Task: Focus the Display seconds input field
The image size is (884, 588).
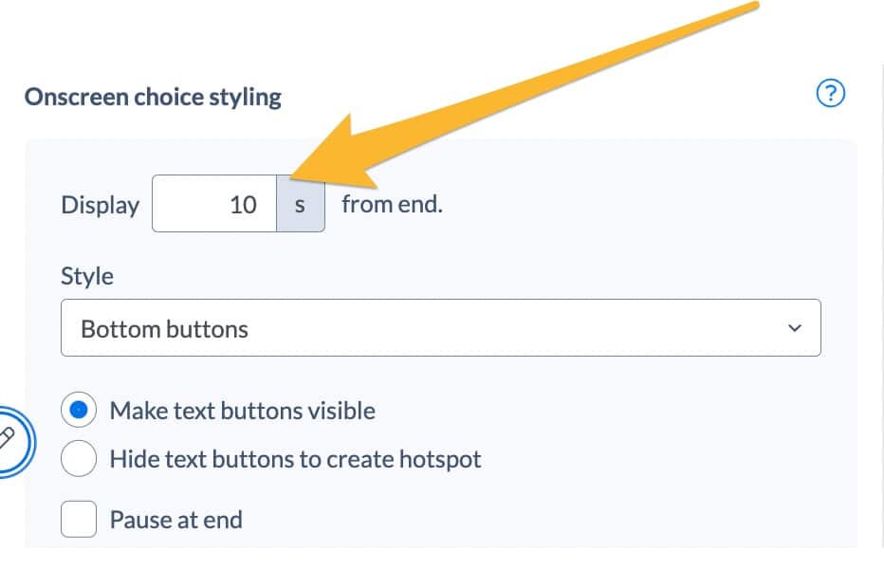Action: coord(214,204)
